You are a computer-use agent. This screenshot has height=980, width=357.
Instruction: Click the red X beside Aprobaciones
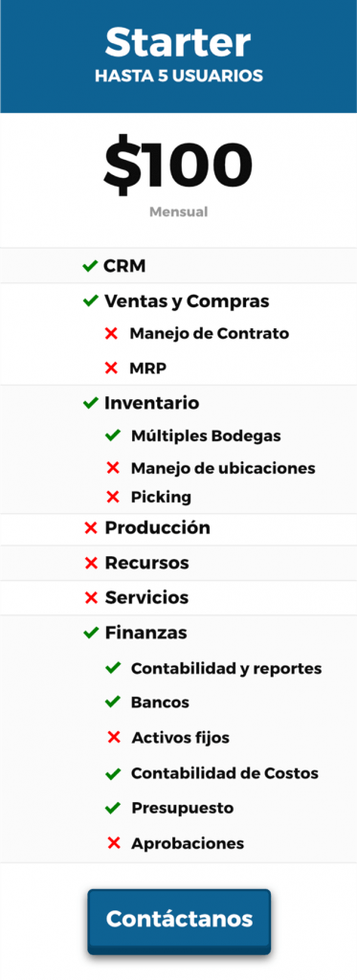114,844
